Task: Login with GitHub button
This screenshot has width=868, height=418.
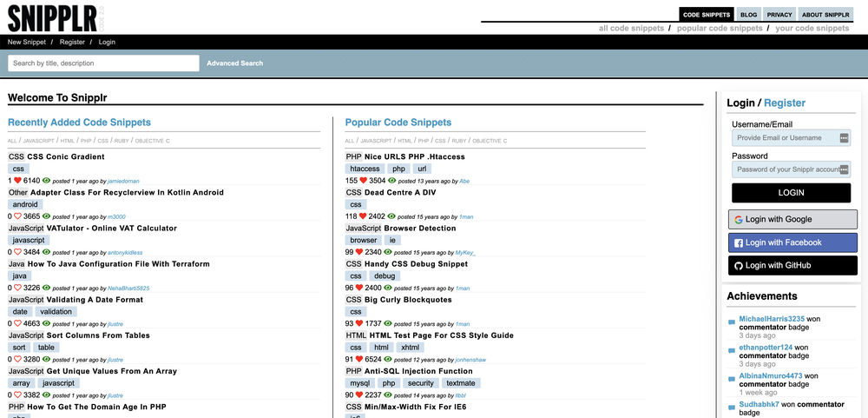Action: click(792, 266)
